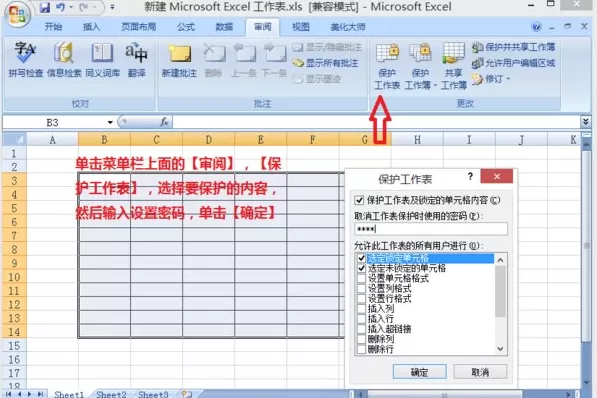Screen dimensions: 597x398
Task: Open Thesaurus (同义词库)
Action: (x=102, y=60)
